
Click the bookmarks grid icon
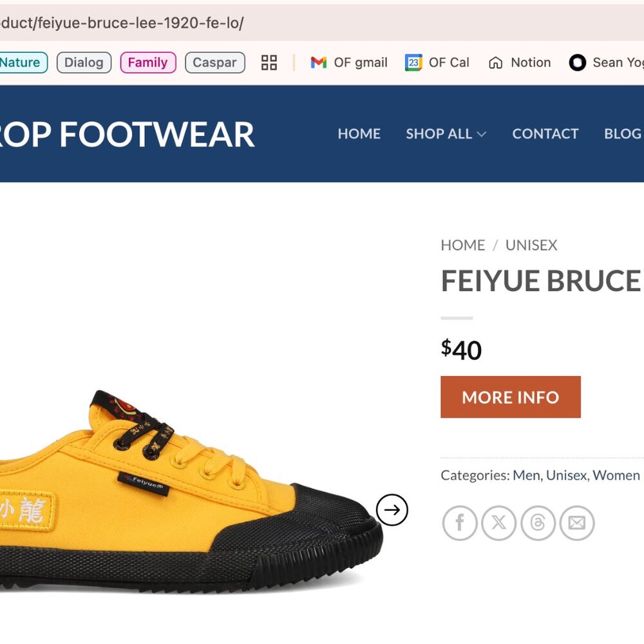point(269,62)
